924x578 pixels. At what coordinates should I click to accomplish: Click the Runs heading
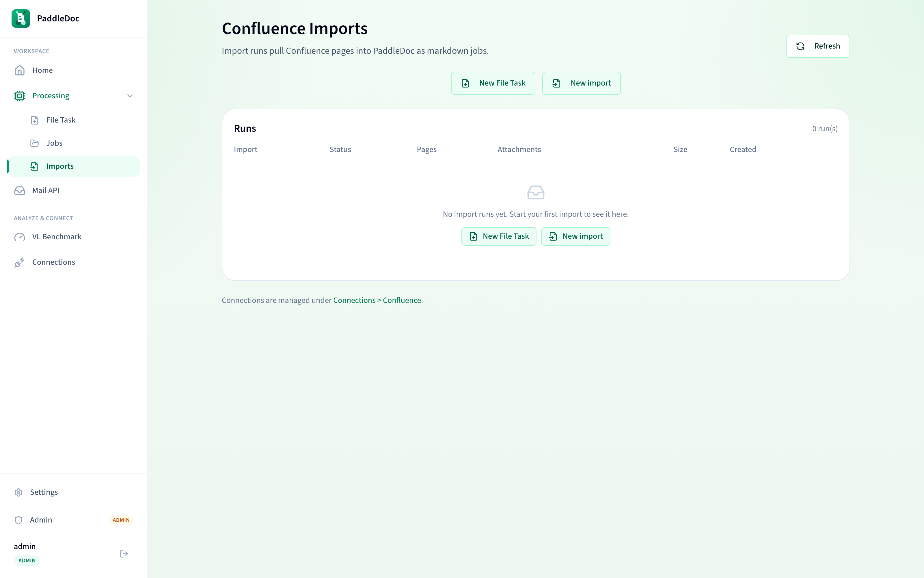(245, 128)
